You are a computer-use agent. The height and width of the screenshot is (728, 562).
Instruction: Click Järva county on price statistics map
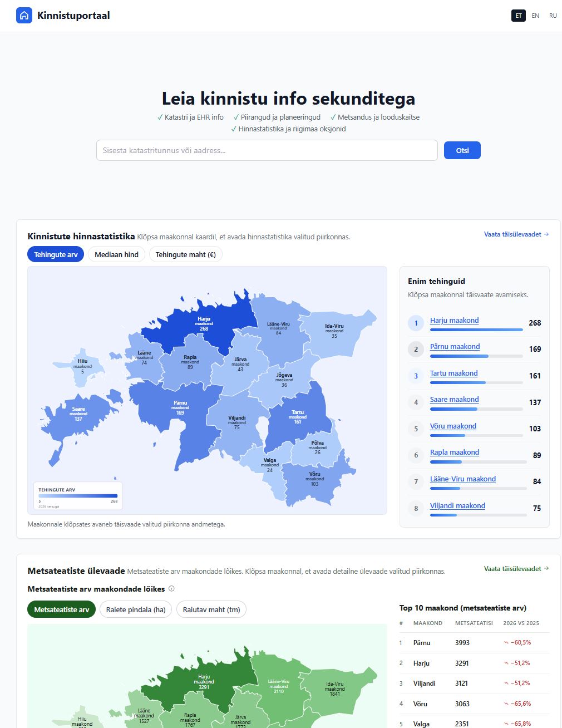240,365
